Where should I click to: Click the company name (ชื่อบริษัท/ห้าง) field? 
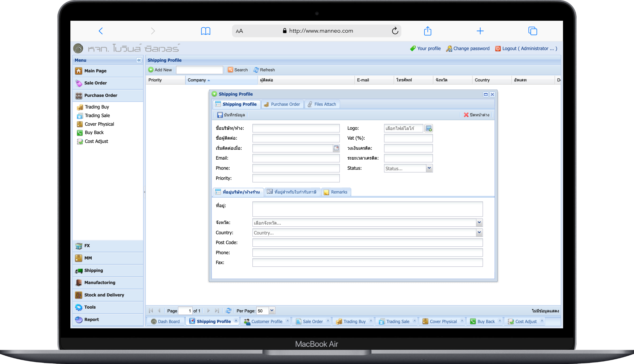pyautogui.click(x=296, y=128)
